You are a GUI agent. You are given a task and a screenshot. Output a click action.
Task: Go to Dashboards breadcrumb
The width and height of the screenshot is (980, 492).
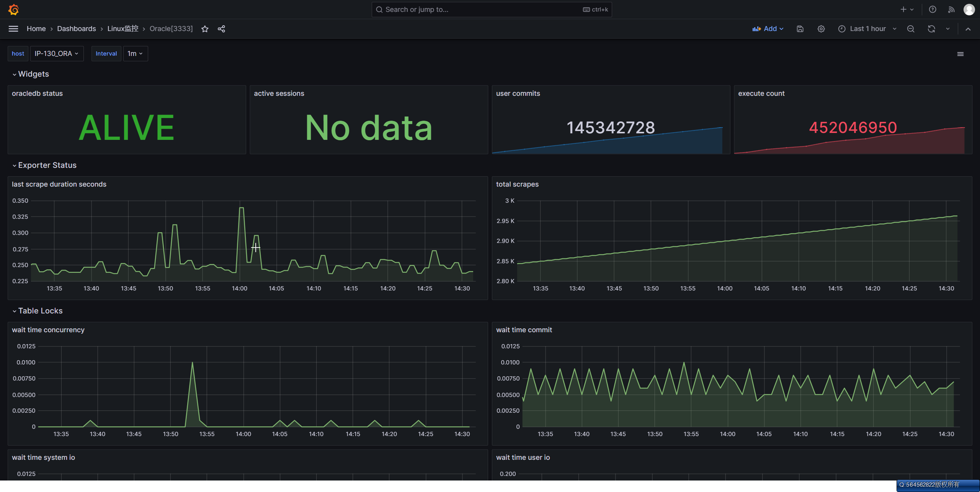(77, 29)
